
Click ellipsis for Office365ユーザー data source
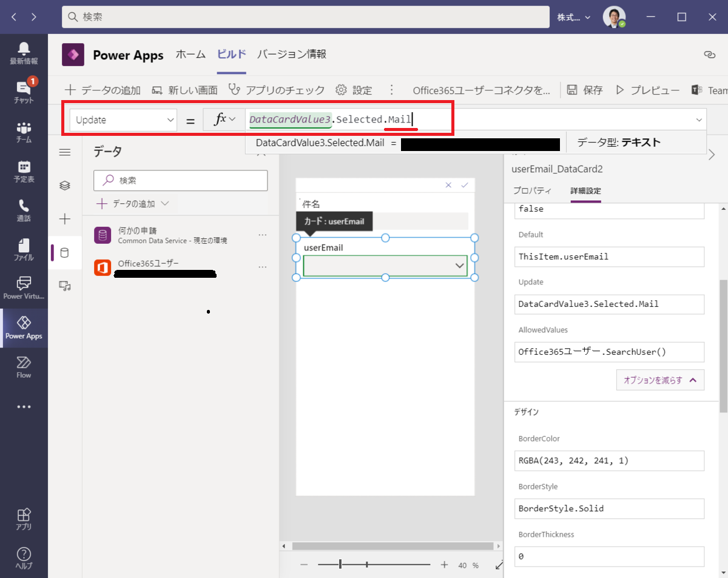[x=263, y=267]
